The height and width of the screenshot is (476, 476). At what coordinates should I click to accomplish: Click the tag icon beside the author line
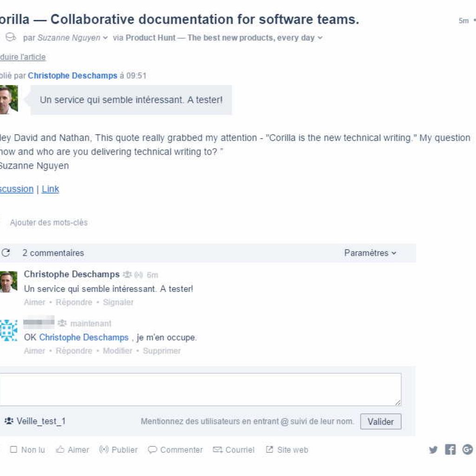(11, 37)
